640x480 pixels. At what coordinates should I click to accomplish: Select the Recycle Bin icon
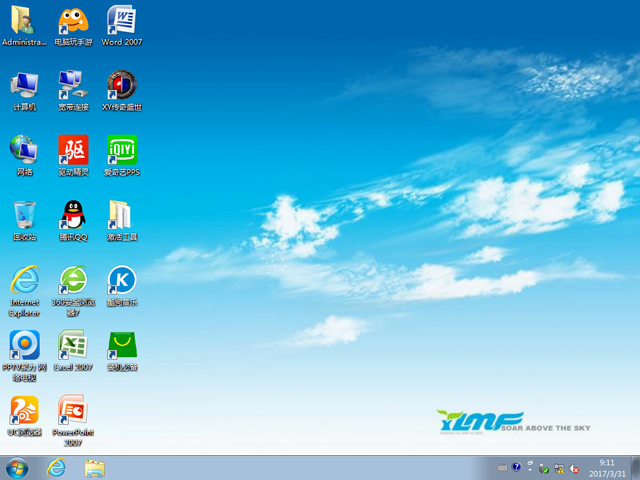point(25,214)
